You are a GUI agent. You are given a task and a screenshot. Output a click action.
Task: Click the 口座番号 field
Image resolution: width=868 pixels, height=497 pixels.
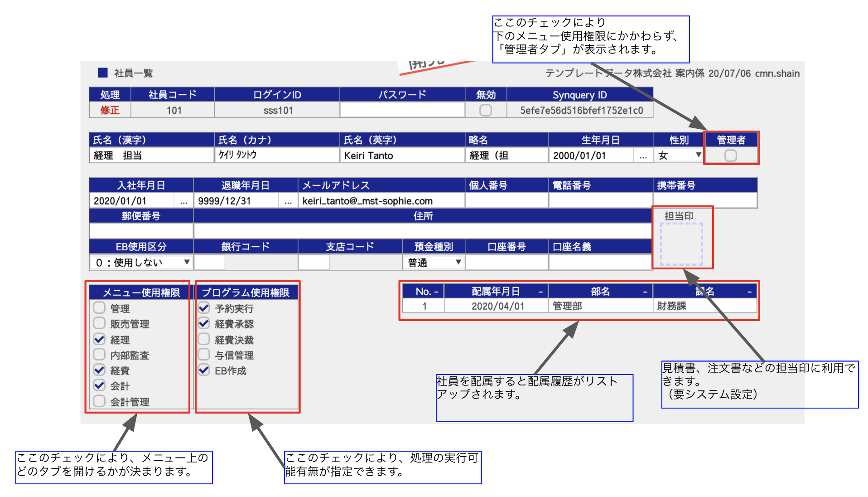coord(507,262)
